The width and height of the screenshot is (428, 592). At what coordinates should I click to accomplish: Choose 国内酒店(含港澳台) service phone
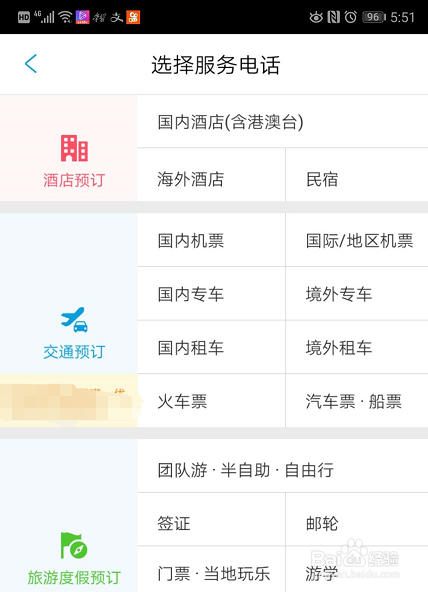tap(283, 122)
